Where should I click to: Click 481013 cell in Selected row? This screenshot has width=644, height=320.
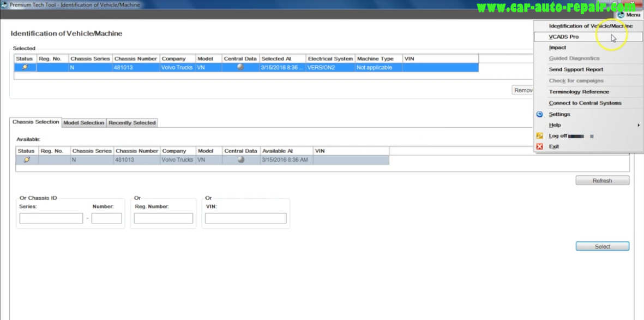click(136, 68)
